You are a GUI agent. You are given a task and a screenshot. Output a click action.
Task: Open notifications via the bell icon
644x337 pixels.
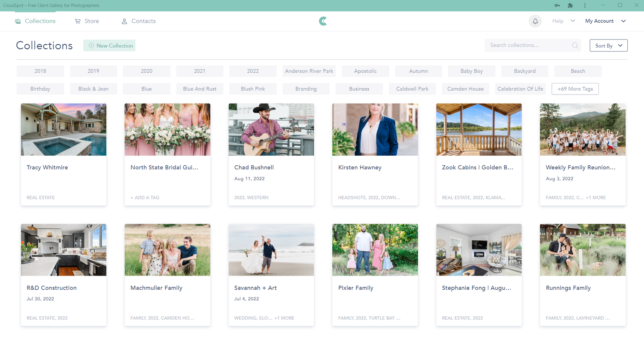click(x=535, y=21)
